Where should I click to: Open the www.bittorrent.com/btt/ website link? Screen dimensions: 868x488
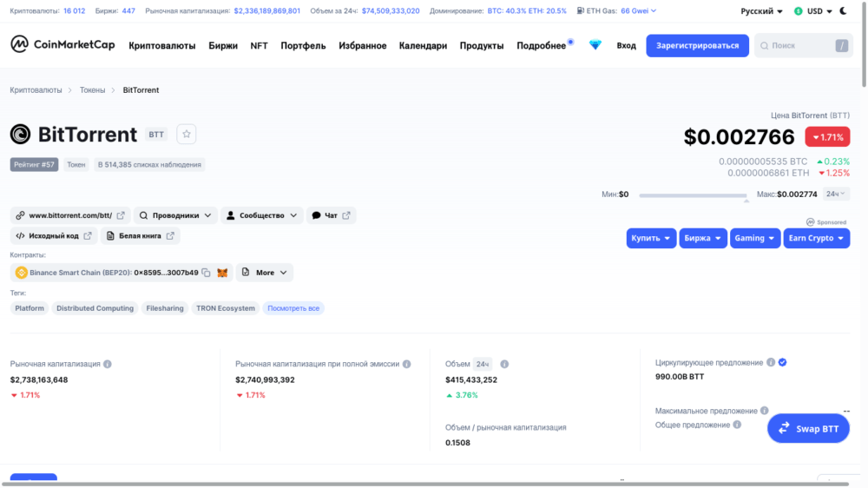70,215
